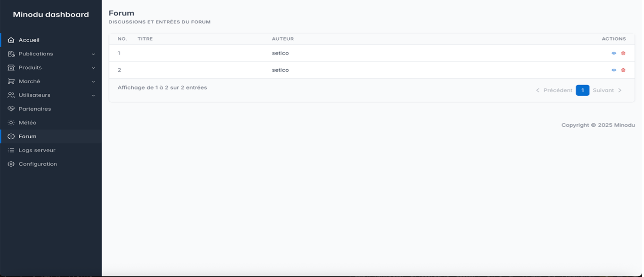Go to the Suivant page
The width and height of the screenshot is (644, 277).
point(607,90)
